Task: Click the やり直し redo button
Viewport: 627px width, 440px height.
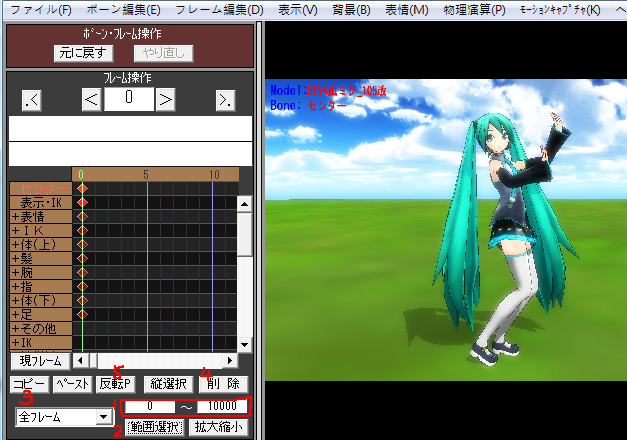Action: [164, 53]
